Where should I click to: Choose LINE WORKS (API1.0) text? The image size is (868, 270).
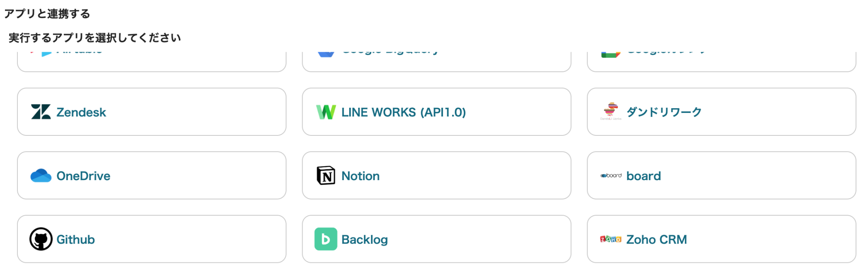click(x=403, y=112)
